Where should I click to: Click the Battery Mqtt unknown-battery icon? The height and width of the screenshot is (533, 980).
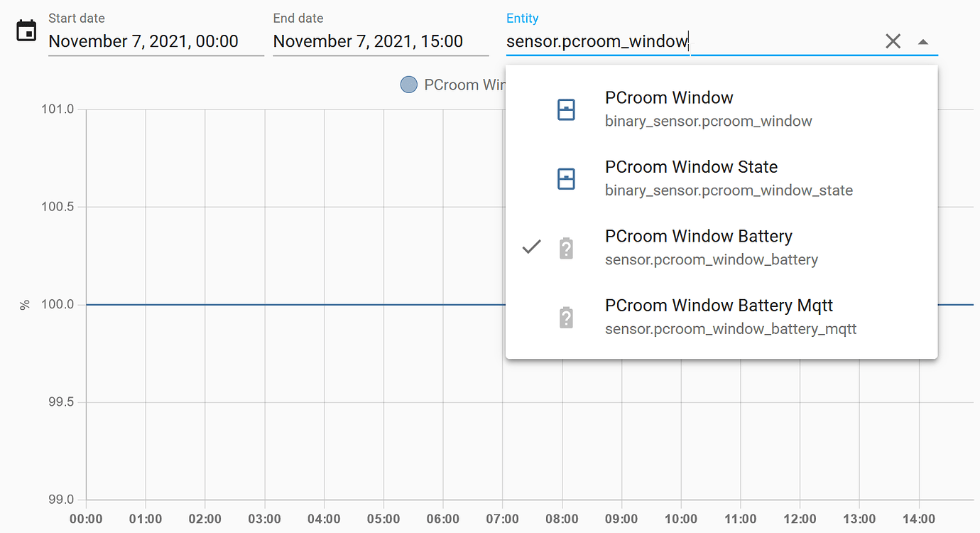(x=566, y=318)
